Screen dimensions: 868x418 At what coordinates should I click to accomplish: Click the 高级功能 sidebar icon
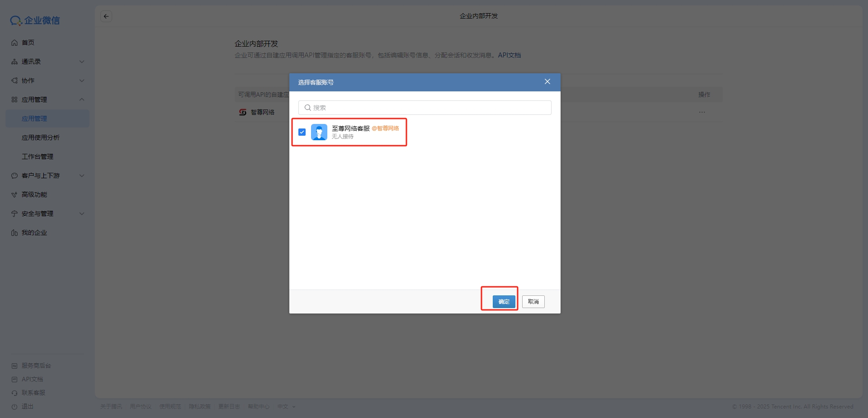14,195
